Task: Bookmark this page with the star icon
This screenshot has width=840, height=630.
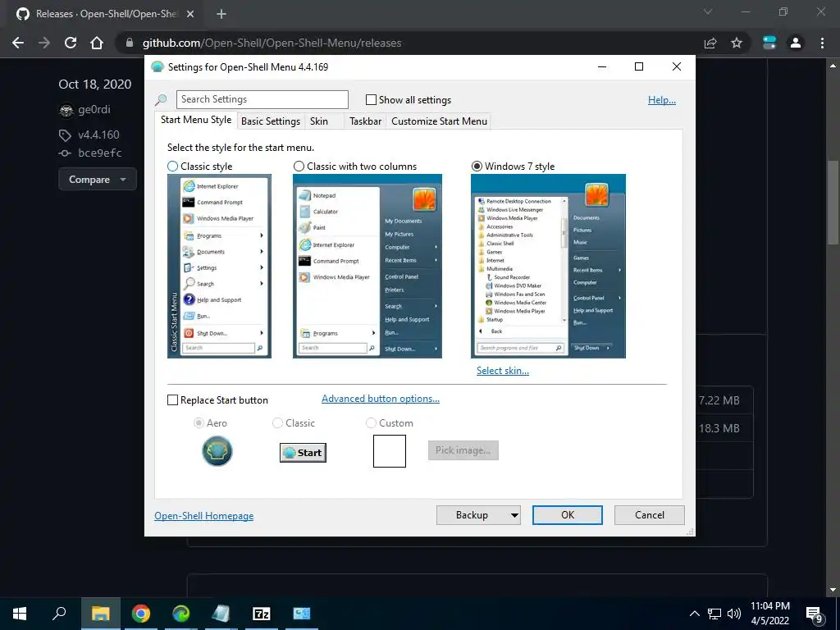Action: pos(737,43)
